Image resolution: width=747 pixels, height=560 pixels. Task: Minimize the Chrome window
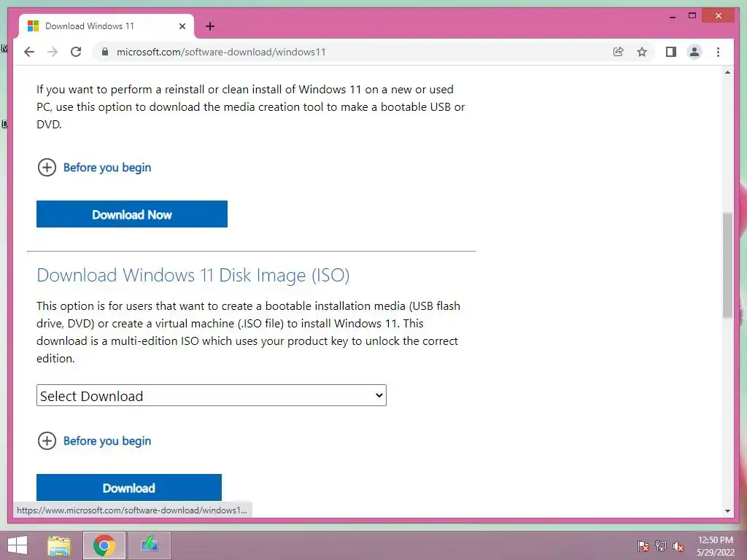[672, 16]
